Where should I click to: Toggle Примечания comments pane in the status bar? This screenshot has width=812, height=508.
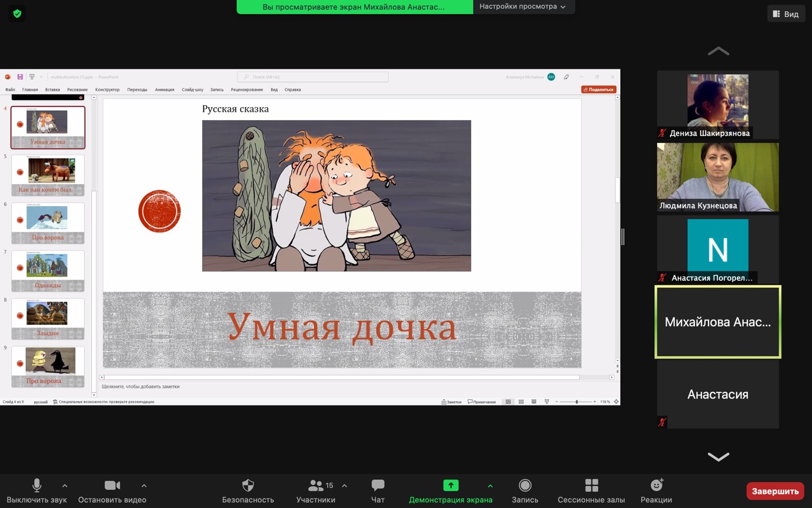[x=482, y=401]
